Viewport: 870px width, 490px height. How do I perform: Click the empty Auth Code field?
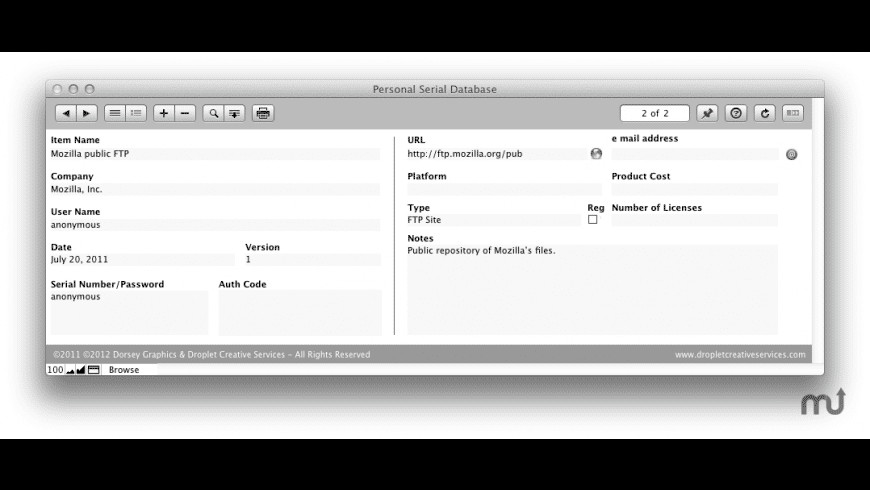click(x=300, y=312)
